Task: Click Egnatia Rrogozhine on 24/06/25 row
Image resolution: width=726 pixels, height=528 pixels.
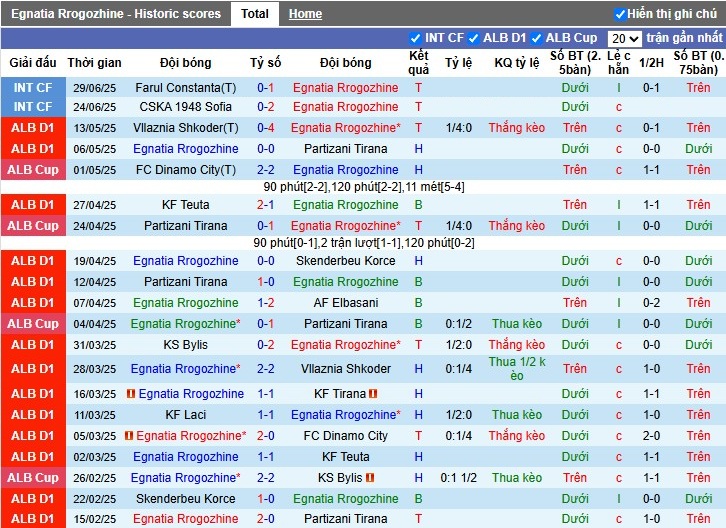Action: (x=345, y=107)
